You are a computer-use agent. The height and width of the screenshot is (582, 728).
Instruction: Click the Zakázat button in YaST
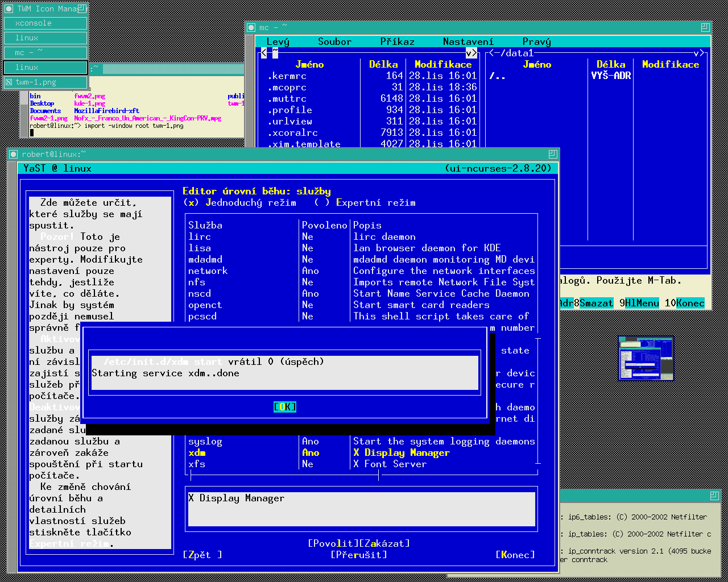(384, 543)
